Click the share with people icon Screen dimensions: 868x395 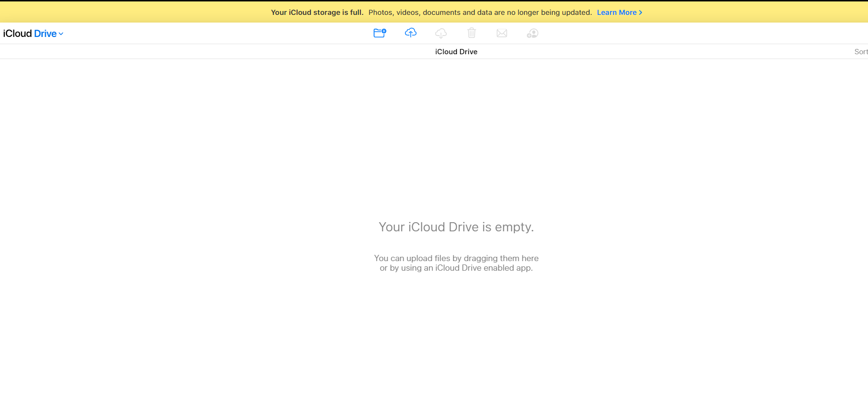pyautogui.click(x=532, y=33)
